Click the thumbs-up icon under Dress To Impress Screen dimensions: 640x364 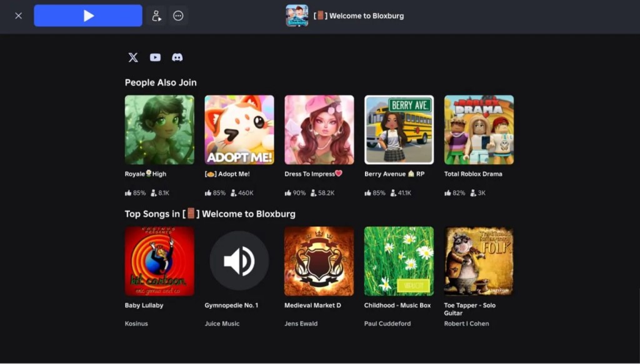click(x=287, y=193)
